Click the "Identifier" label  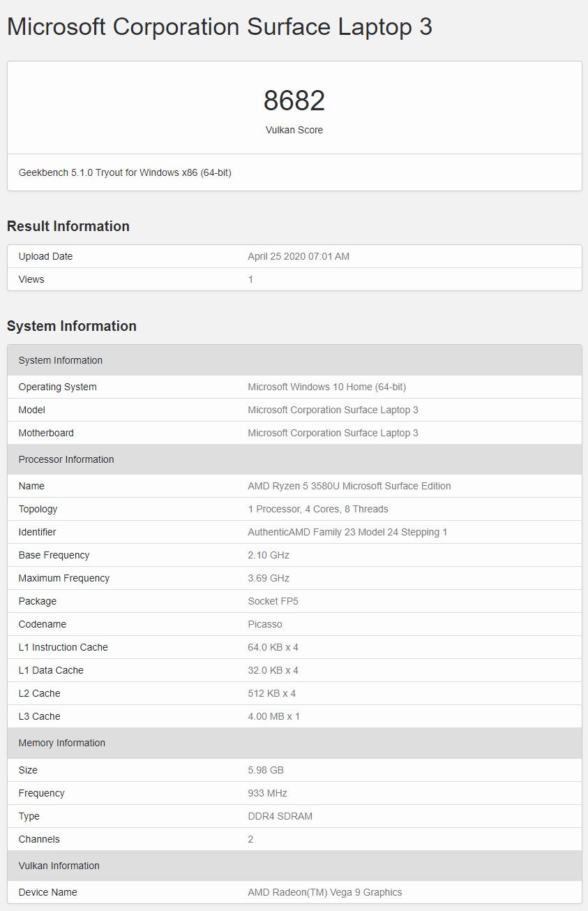[x=37, y=532]
